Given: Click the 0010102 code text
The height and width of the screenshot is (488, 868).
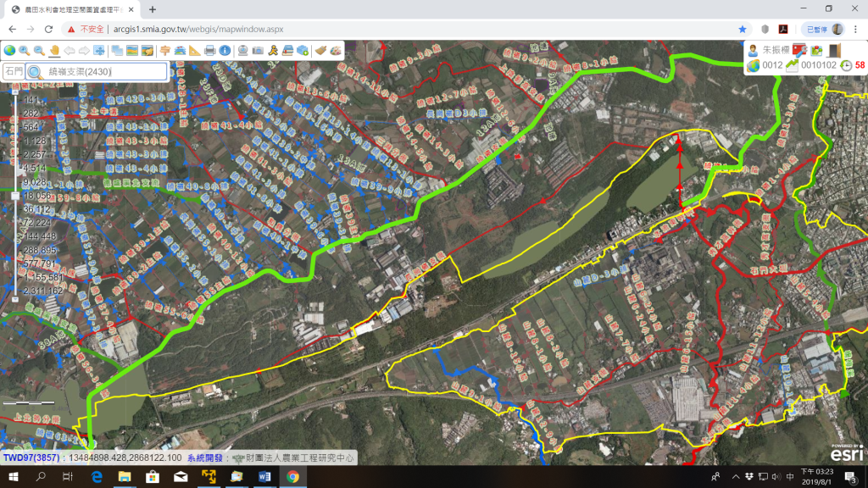Looking at the screenshot, I should click(x=819, y=65).
